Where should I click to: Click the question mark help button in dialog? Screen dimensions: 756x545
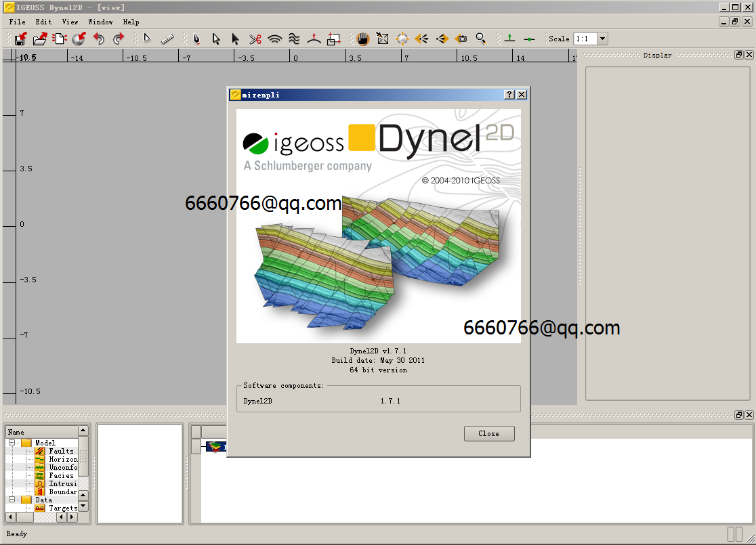point(509,95)
